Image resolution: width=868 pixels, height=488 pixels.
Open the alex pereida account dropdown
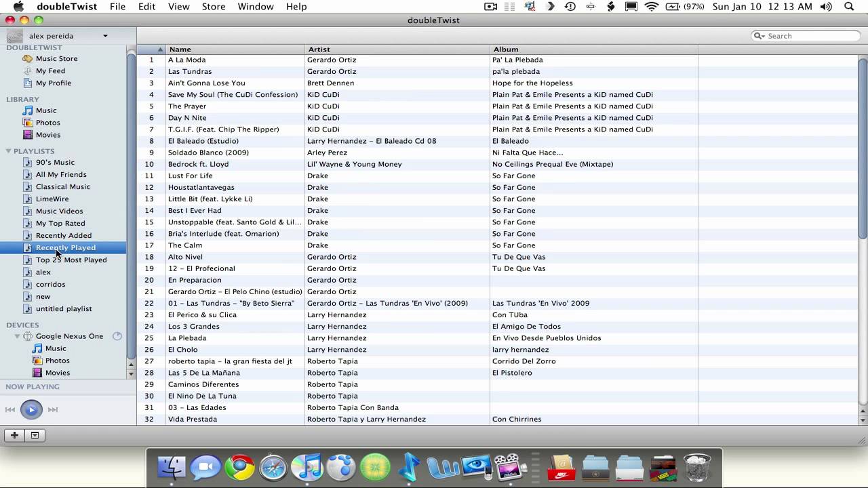point(105,36)
